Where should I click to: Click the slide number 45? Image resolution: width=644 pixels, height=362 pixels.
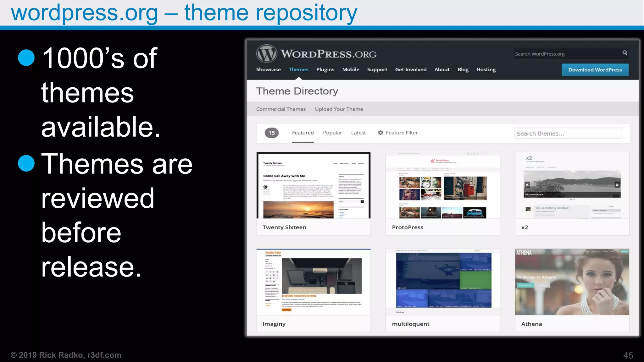[628, 355]
